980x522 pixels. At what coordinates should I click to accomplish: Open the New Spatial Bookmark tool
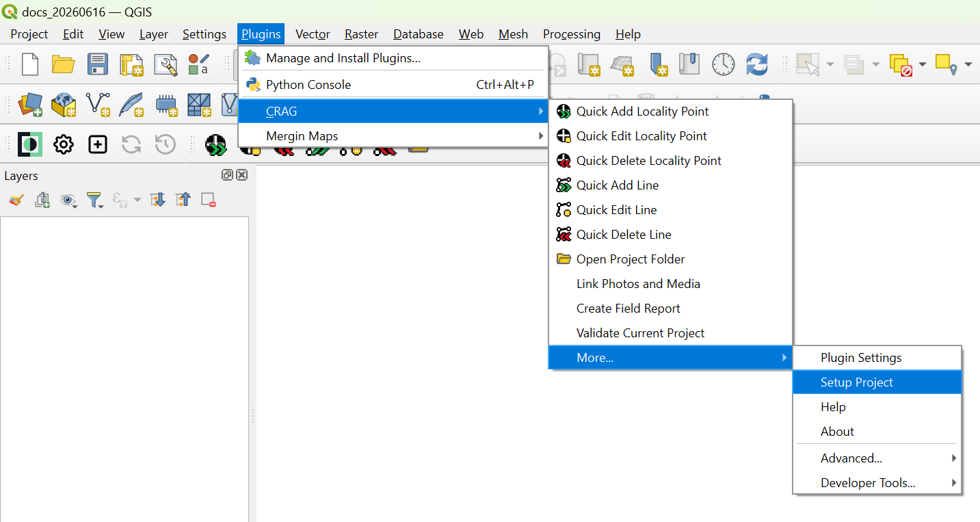659,64
